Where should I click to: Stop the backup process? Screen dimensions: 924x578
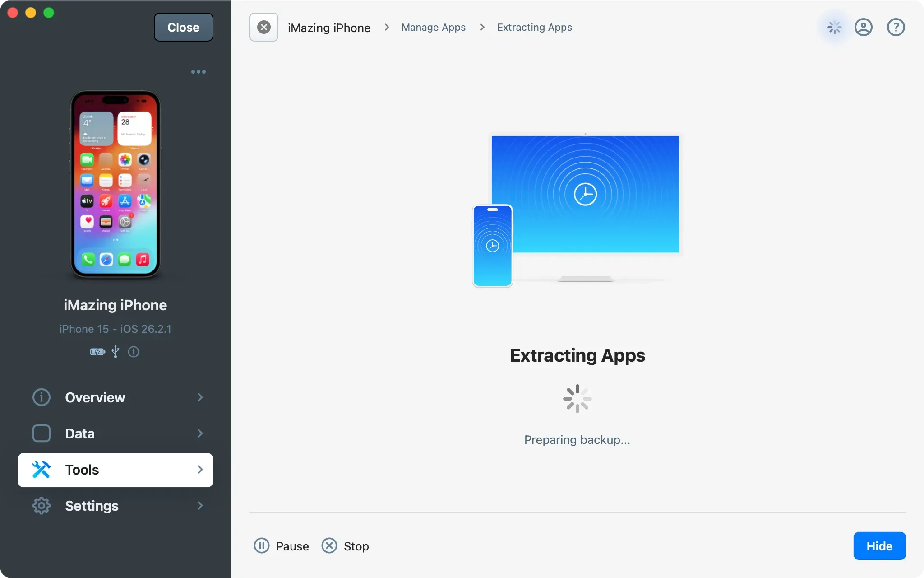[345, 545]
